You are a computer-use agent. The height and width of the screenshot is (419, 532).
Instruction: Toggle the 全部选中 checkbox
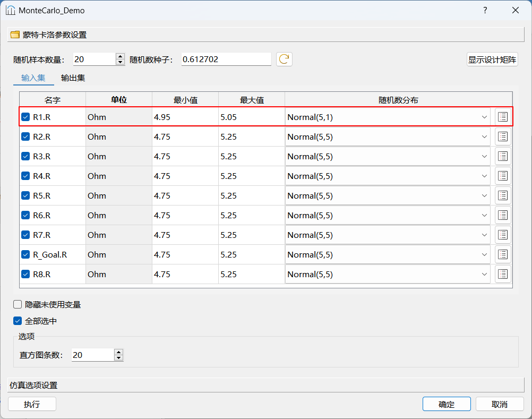pos(18,321)
